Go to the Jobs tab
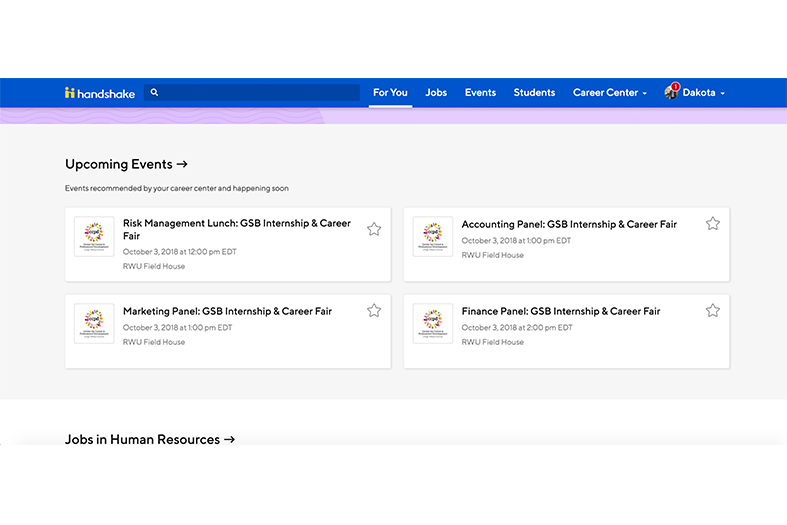 [436, 93]
